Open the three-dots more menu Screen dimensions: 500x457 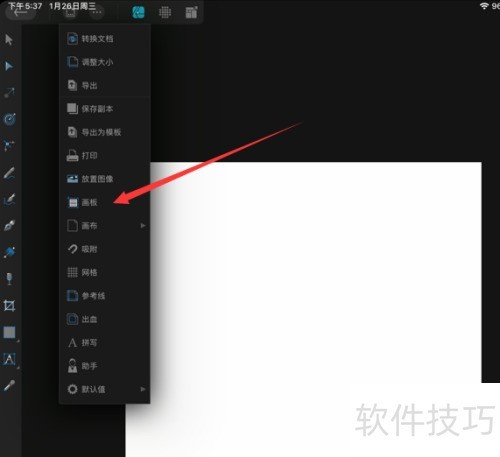click(97, 13)
